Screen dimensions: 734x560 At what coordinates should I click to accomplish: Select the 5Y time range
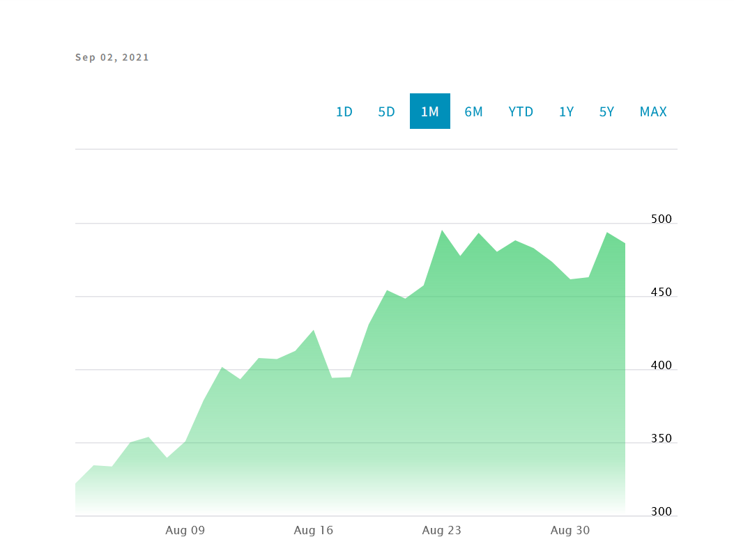[x=606, y=111]
